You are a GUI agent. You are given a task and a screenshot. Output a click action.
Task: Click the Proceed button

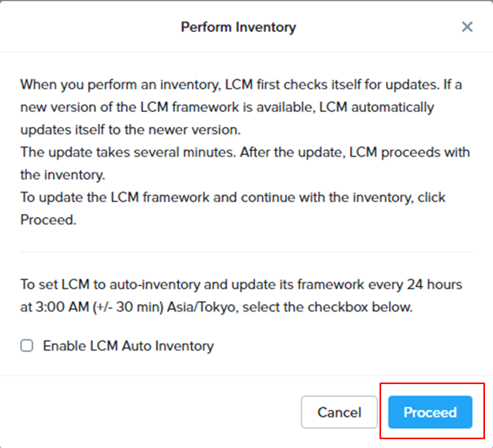coord(430,413)
